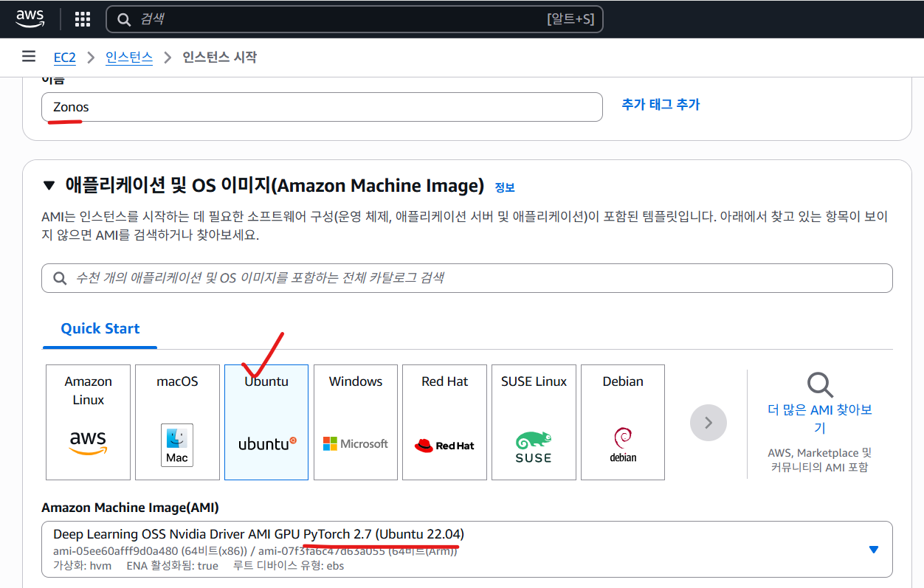Click the next arrow for more OS tiles

(x=708, y=423)
